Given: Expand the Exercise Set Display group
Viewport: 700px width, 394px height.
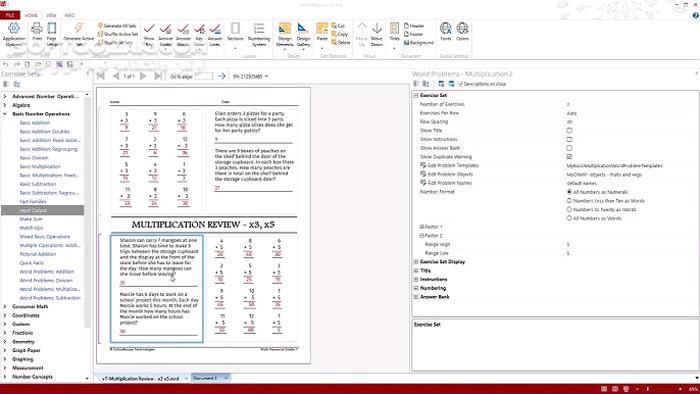Looking at the screenshot, I should [416, 262].
